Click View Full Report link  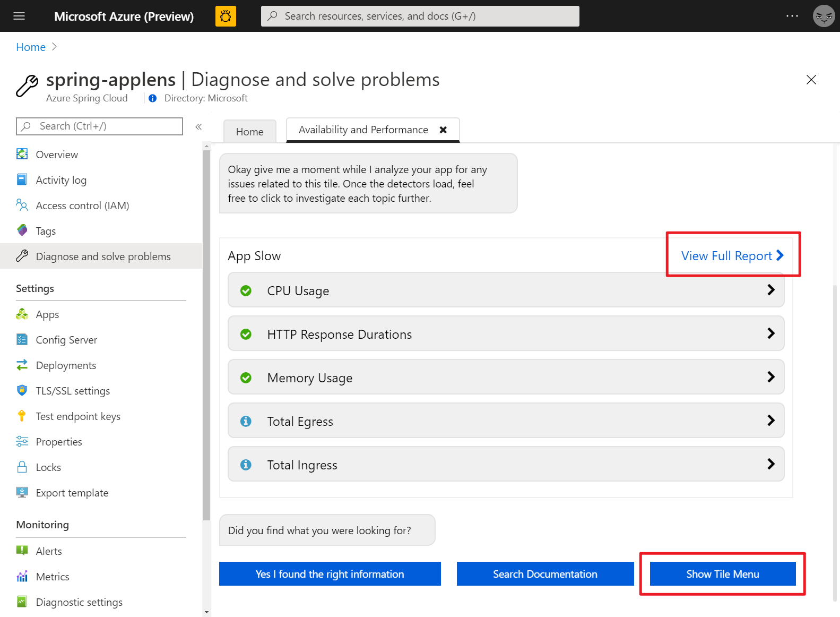732,255
